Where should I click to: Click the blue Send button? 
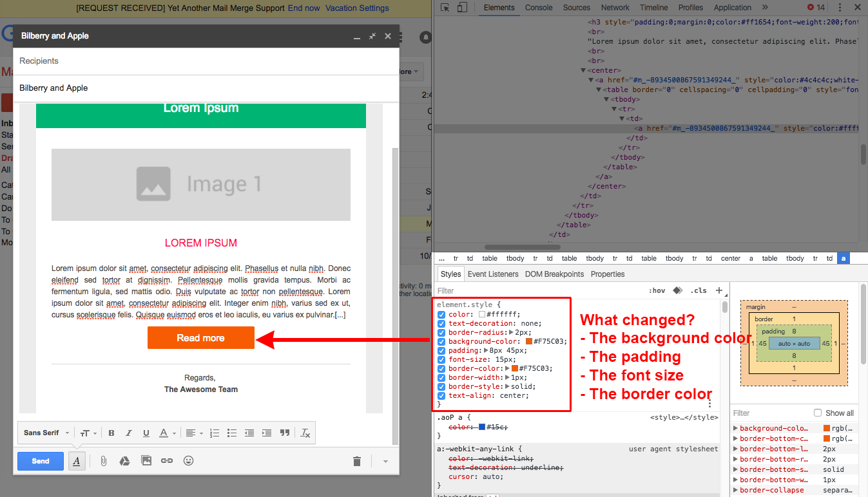41,461
